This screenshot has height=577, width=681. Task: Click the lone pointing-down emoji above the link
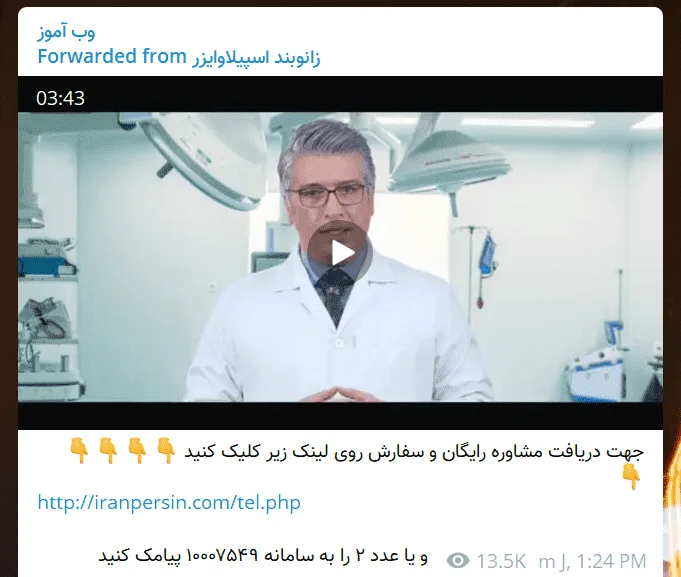coord(631,477)
